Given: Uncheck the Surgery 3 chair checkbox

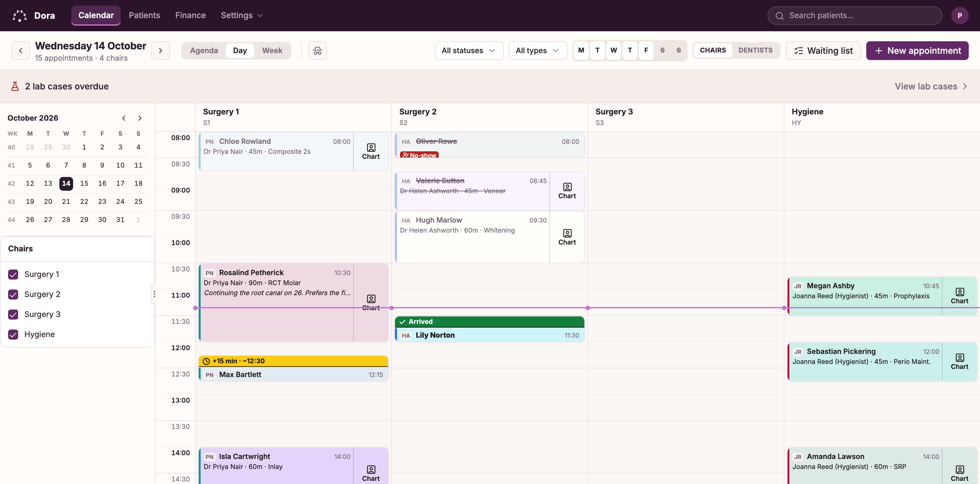Looking at the screenshot, I should (13, 314).
